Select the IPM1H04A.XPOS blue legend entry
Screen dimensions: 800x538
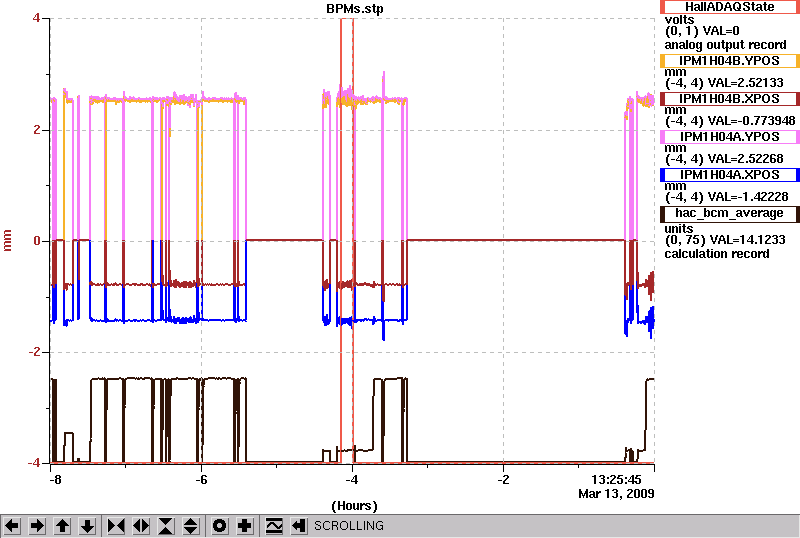point(730,175)
